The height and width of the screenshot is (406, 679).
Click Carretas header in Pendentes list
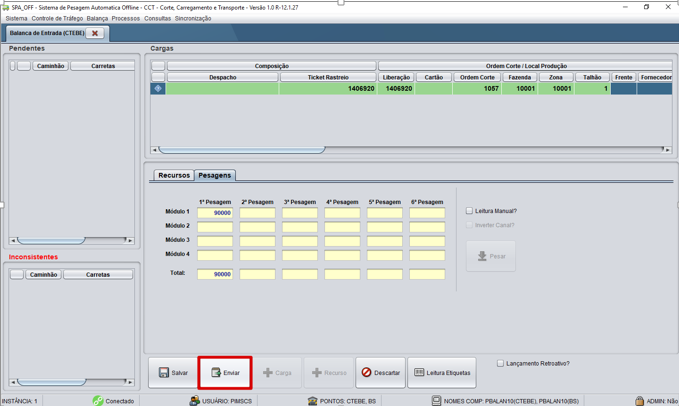point(103,66)
